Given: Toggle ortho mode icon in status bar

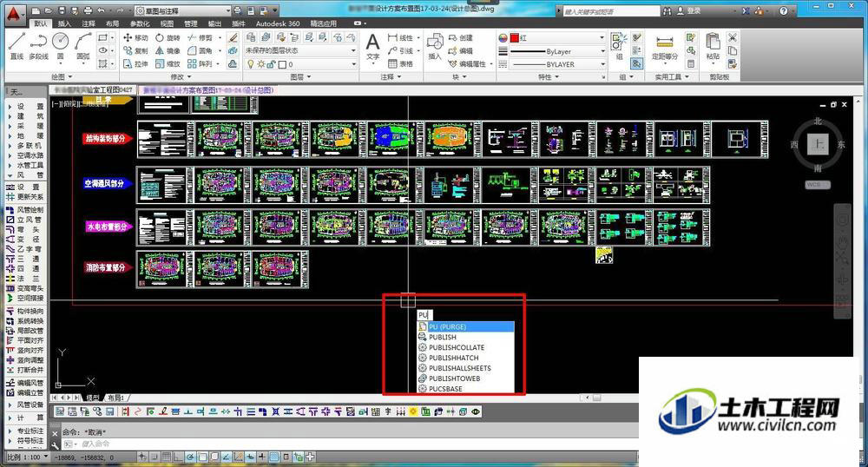Looking at the screenshot, I should click(x=178, y=457).
